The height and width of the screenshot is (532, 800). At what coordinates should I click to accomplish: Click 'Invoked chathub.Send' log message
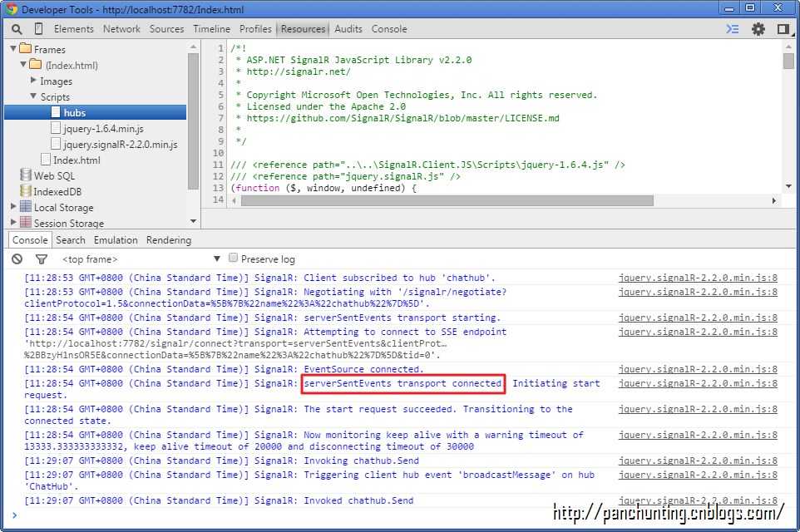(x=358, y=500)
